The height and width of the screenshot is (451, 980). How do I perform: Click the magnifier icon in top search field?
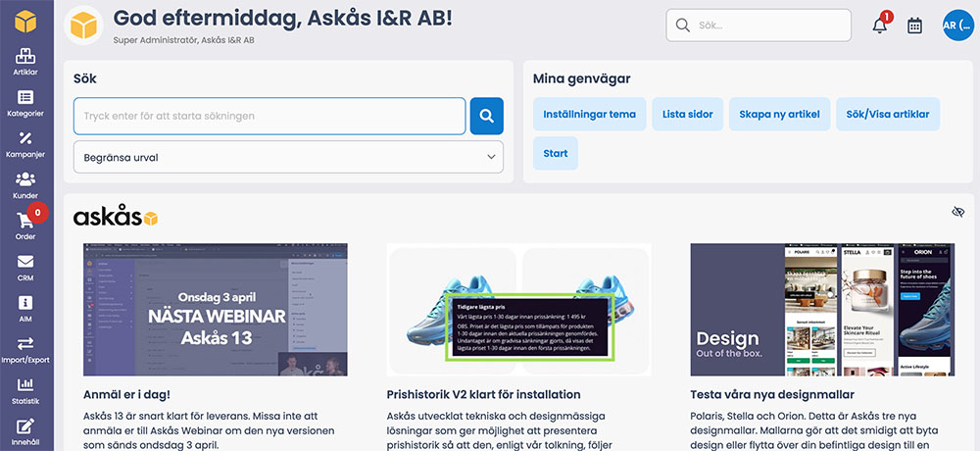pos(683,25)
